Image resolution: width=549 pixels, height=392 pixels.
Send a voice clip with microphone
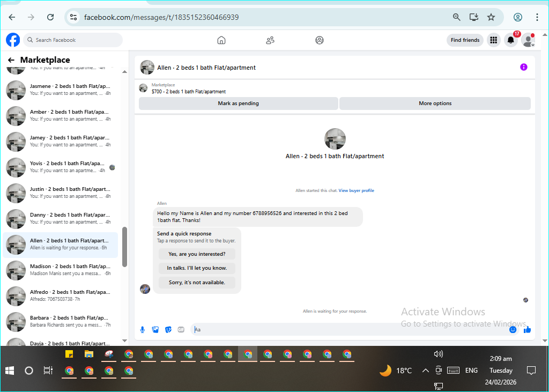142,330
